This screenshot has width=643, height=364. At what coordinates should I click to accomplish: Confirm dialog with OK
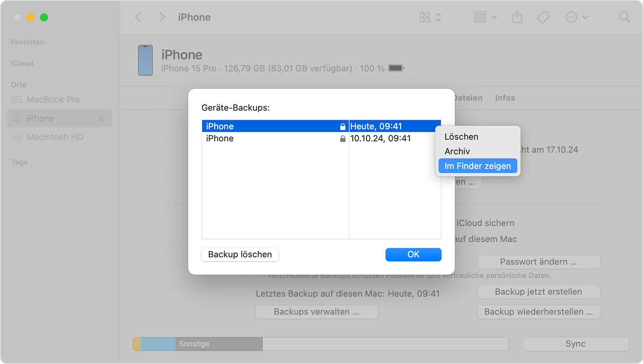pyautogui.click(x=413, y=254)
